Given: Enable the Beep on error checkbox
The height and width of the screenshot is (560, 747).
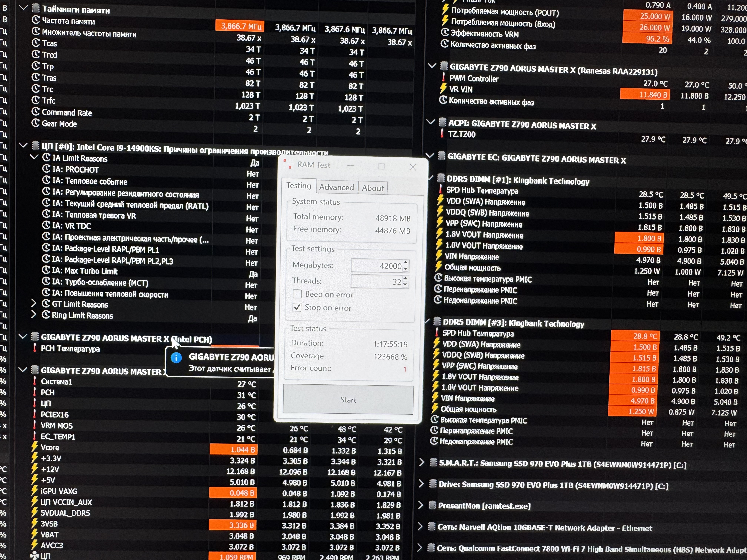Looking at the screenshot, I should 297,294.
